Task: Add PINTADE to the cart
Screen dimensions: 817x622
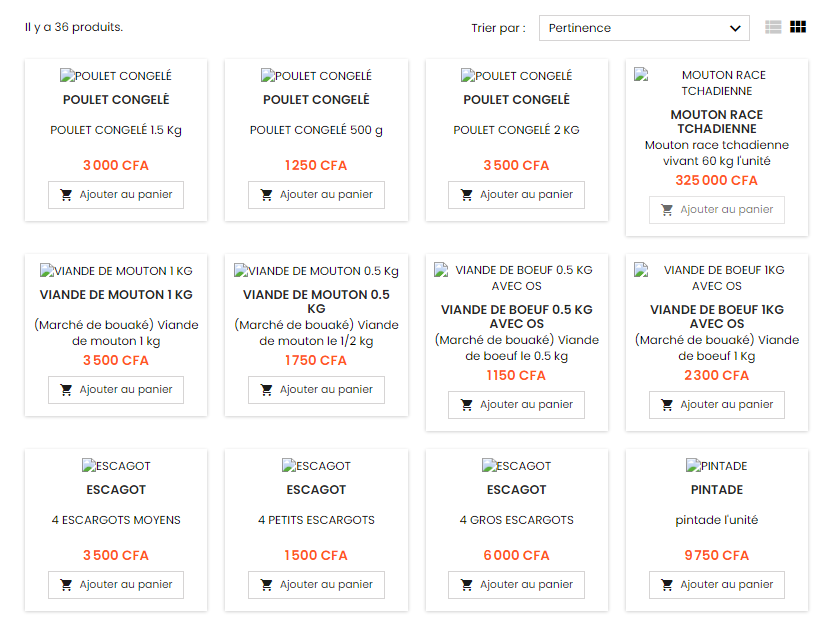Action: 716,585
